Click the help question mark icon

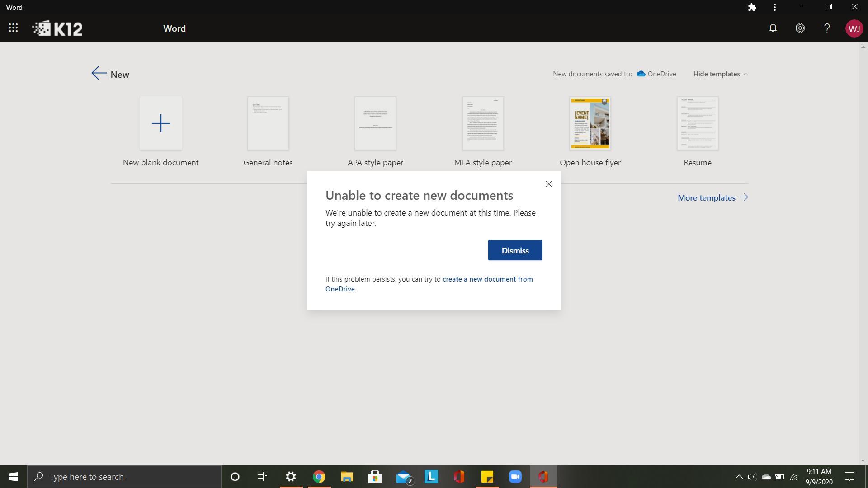pyautogui.click(x=827, y=28)
